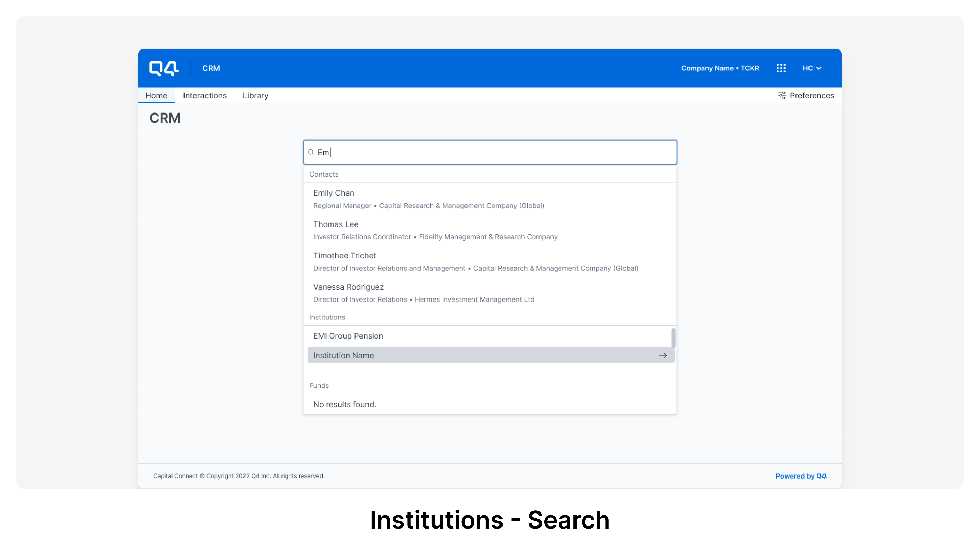
Task: Expand the Company Name TCKR selector
Action: point(720,68)
